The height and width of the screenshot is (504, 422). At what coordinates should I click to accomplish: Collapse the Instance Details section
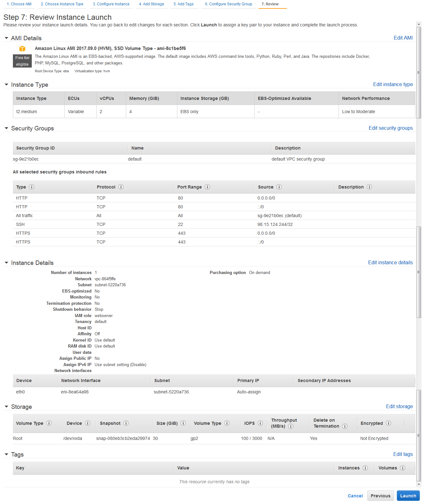[6, 263]
